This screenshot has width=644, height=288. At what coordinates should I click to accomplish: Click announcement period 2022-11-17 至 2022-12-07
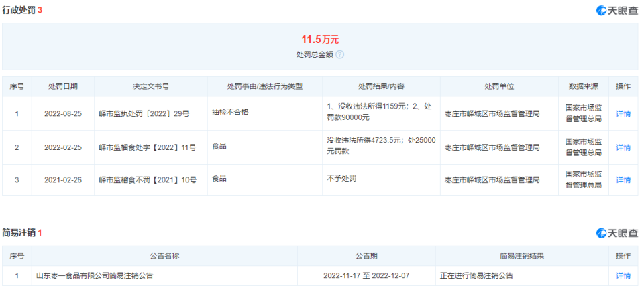(366, 276)
